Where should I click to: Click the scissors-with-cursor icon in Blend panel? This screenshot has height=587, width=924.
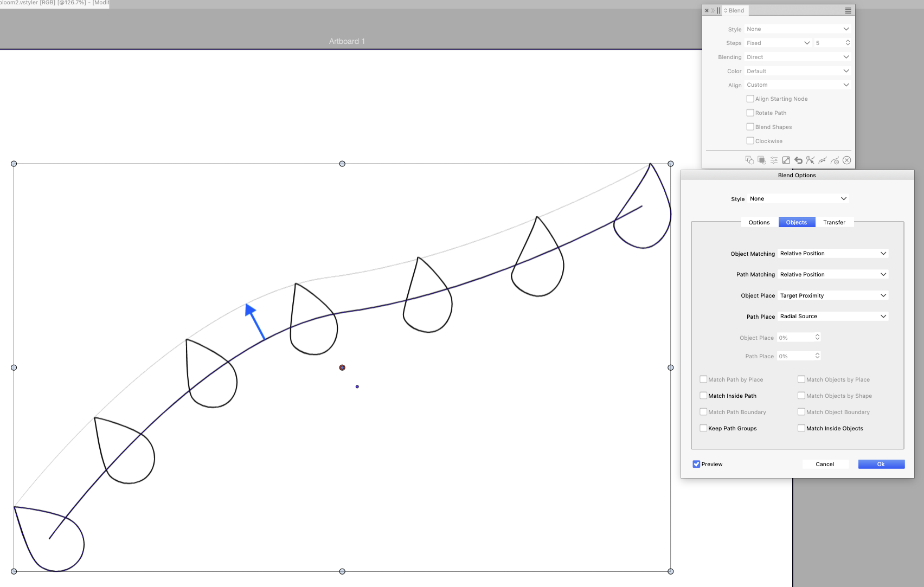(x=810, y=160)
